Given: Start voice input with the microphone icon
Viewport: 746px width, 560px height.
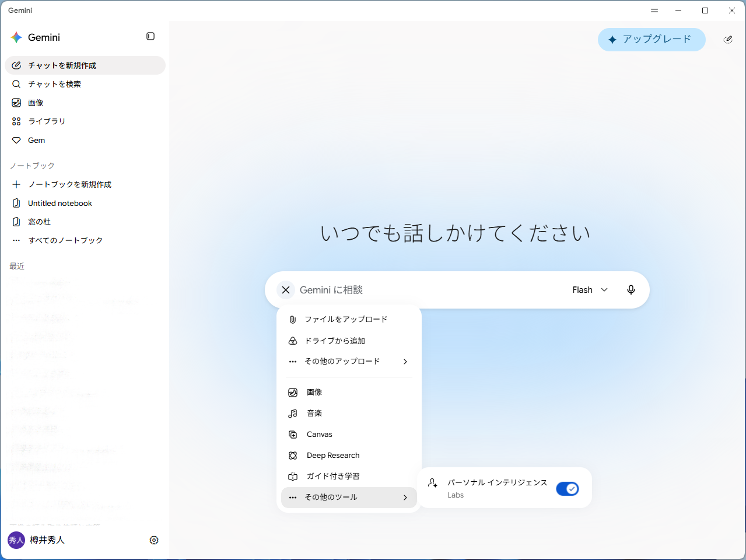Looking at the screenshot, I should (x=631, y=290).
